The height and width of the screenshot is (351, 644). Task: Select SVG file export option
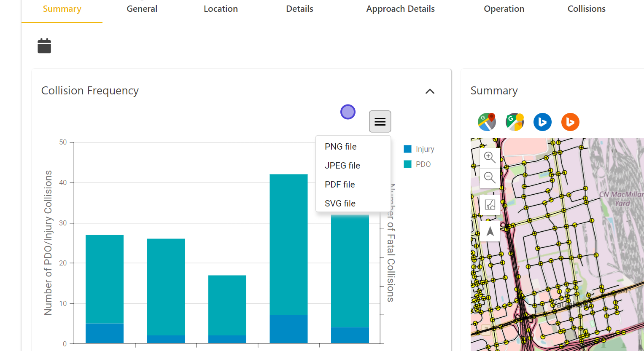pyautogui.click(x=340, y=204)
